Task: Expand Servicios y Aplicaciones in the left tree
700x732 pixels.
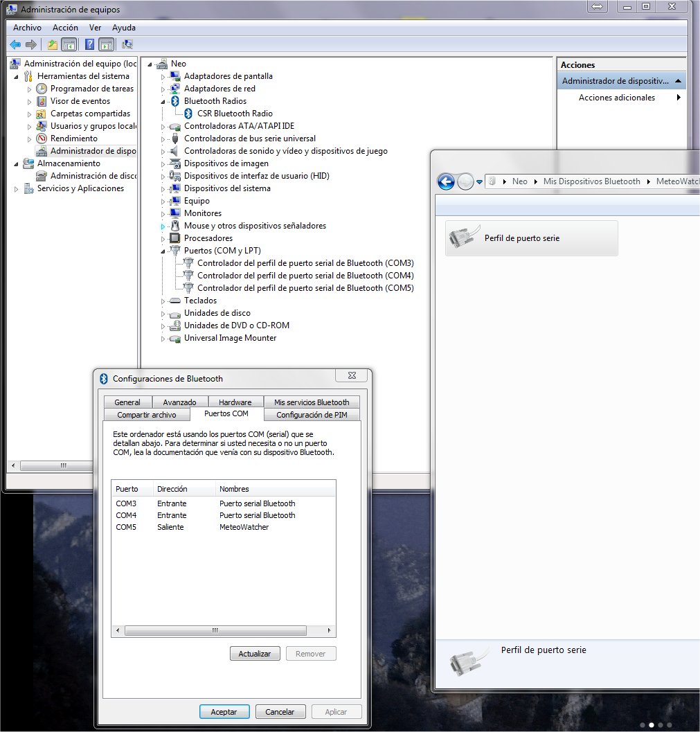Action: [x=17, y=188]
